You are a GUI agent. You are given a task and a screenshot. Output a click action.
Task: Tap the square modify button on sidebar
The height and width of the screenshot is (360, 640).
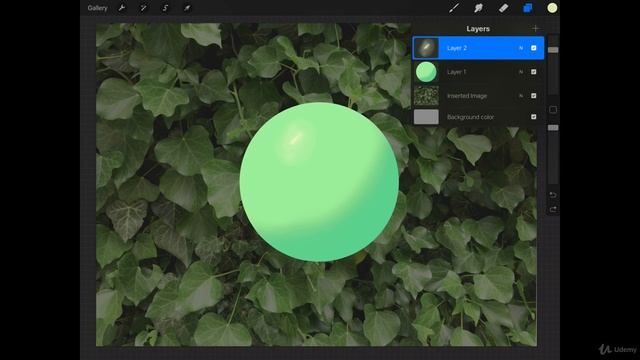[553, 109]
